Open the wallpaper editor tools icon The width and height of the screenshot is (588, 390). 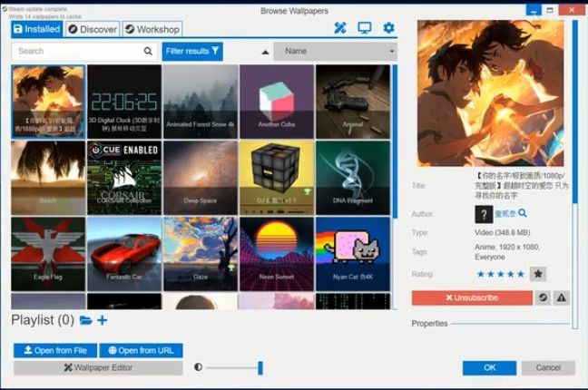(340, 28)
